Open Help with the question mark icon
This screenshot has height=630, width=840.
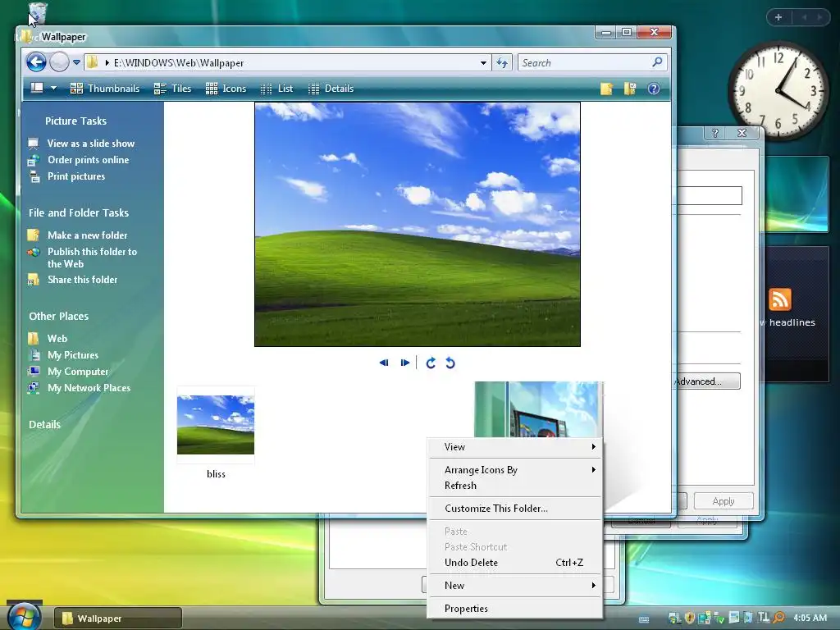click(654, 89)
